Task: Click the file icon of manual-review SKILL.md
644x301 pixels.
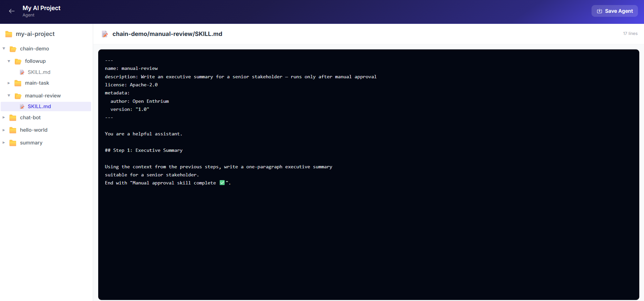Action: [22, 106]
